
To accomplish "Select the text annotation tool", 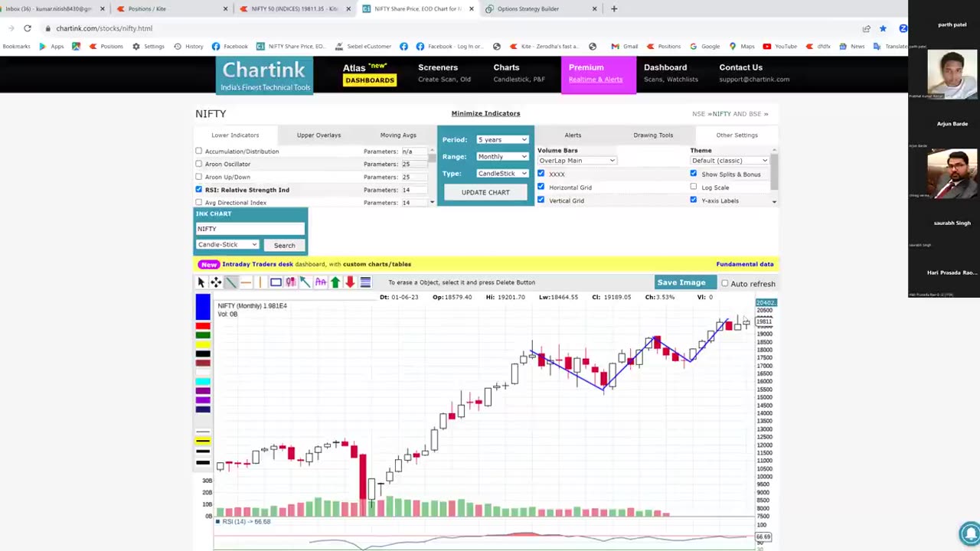I will pos(320,282).
